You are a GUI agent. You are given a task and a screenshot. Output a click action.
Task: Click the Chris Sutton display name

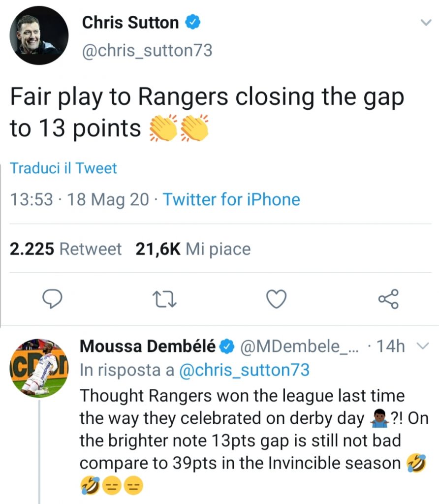click(x=130, y=22)
